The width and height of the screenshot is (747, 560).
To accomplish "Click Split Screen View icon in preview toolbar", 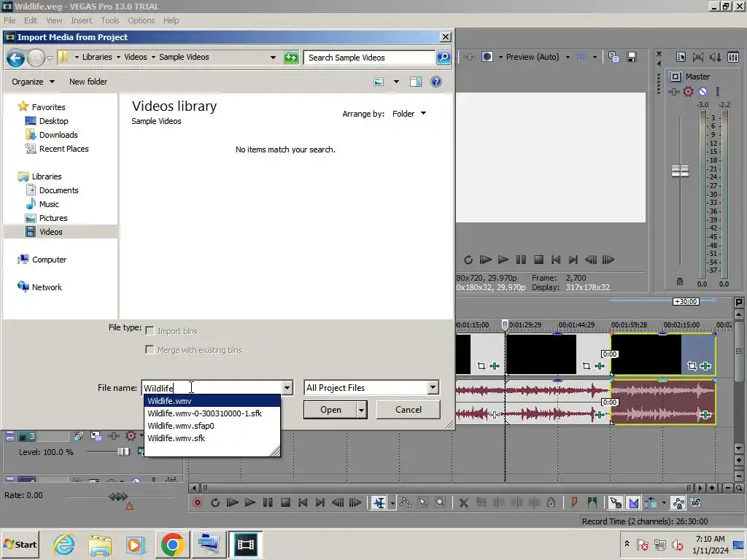I will point(487,57).
